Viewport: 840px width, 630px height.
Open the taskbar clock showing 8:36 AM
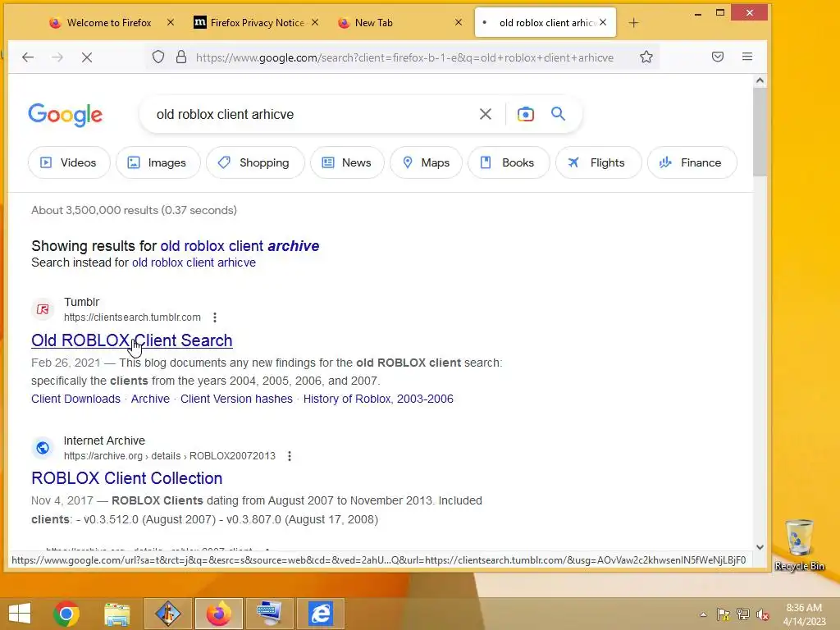pos(804,614)
